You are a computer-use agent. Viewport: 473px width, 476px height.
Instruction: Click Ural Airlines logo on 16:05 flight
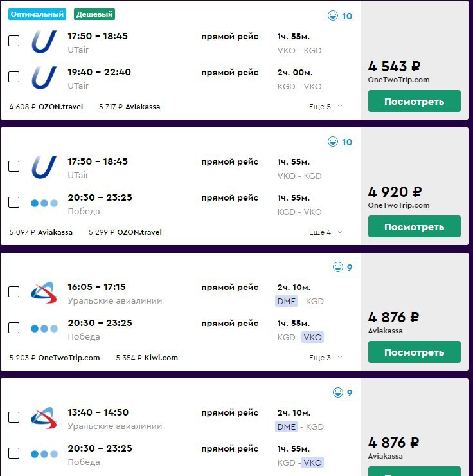tap(44, 293)
